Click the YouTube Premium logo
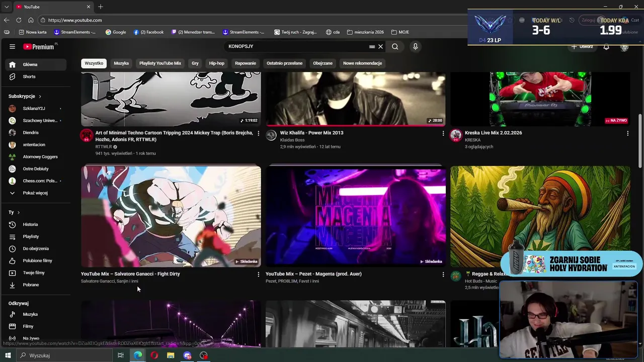644x362 pixels. pos(39,46)
